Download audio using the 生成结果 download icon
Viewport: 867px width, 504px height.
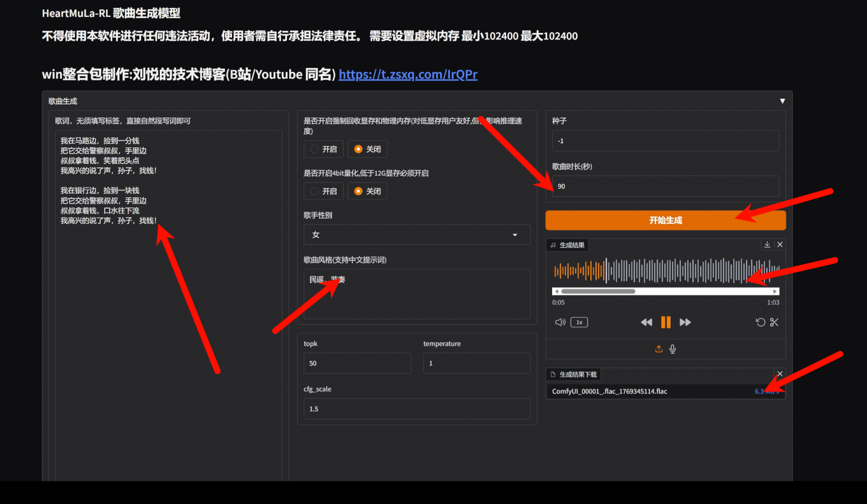(x=767, y=245)
